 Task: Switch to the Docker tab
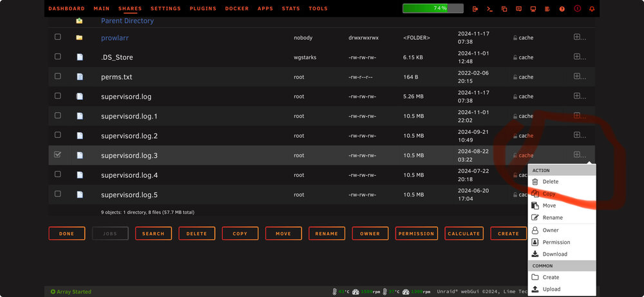coord(236,8)
